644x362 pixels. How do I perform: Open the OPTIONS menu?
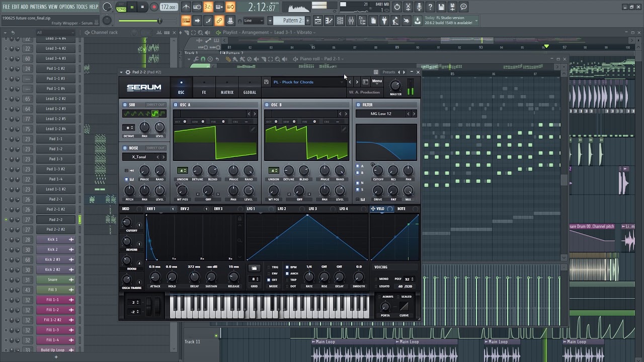click(x=67, y=7)
